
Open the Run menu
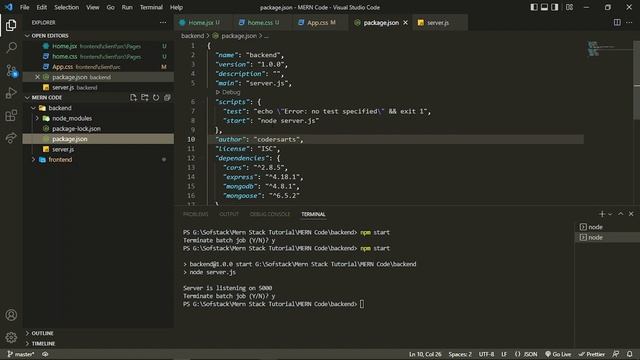pos(127,7)
